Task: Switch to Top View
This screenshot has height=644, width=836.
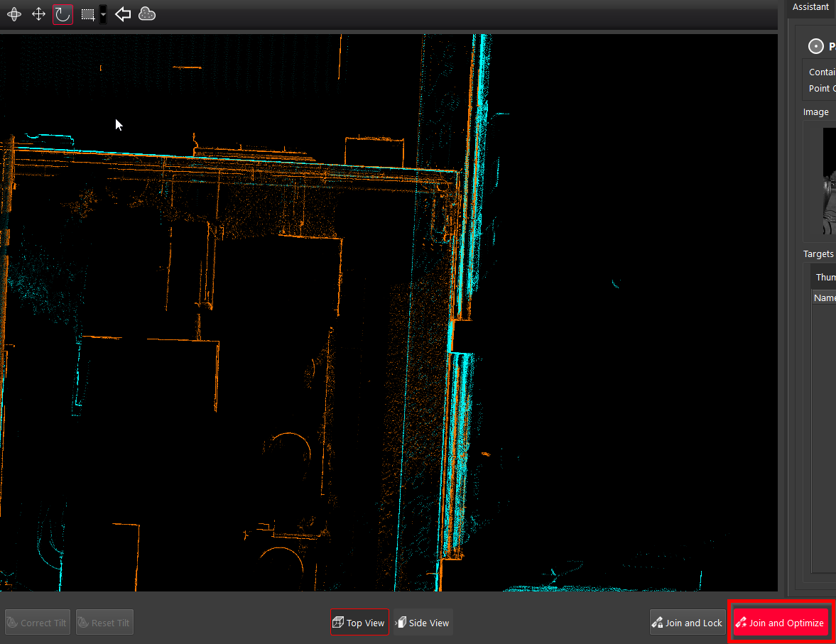Action: (359, 623)
